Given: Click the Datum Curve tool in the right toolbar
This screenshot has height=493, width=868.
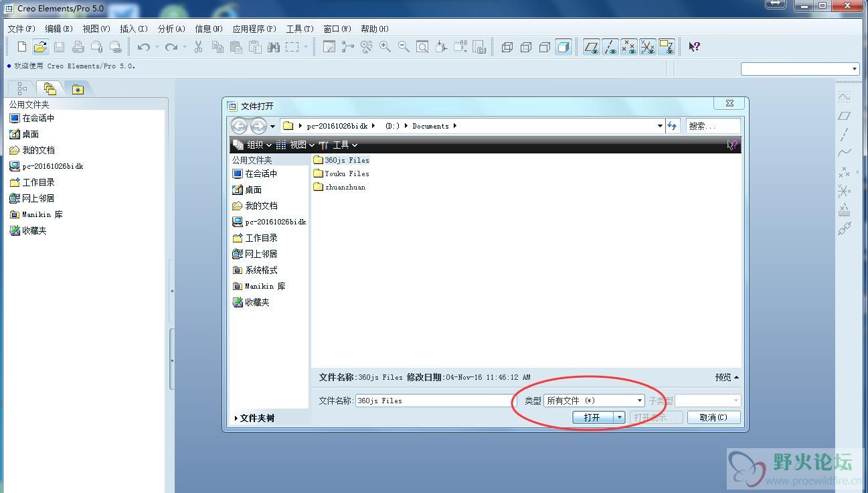Looking at the screenshot, I should pos(845,153).
